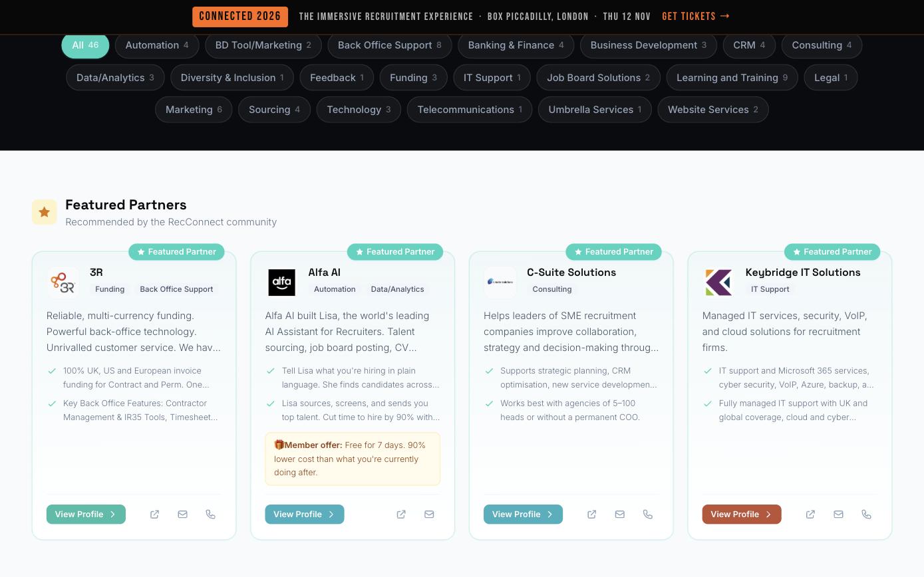Viewport: 924px width, 577px height.
Task: Filter by Umbrella Services category
Action: 595,110
